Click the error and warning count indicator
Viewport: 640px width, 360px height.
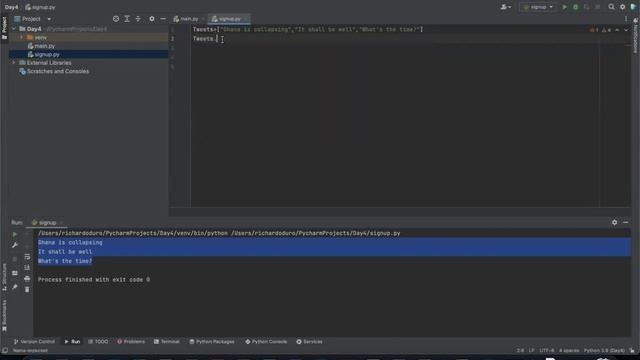[x=600, y=30]
